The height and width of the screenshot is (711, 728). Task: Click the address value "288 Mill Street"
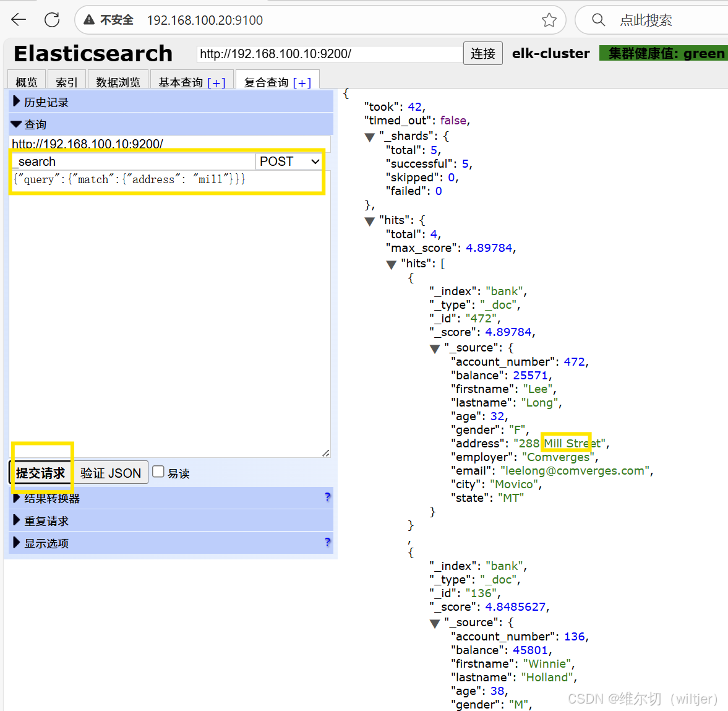[560, 444]
